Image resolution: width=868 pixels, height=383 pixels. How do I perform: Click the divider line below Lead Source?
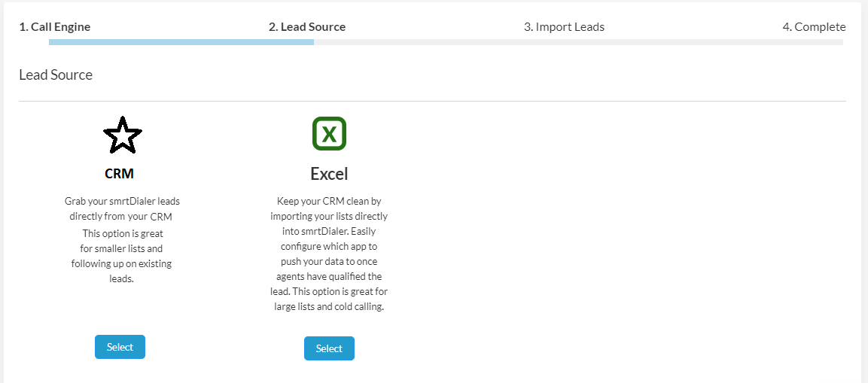click(432, 101)
